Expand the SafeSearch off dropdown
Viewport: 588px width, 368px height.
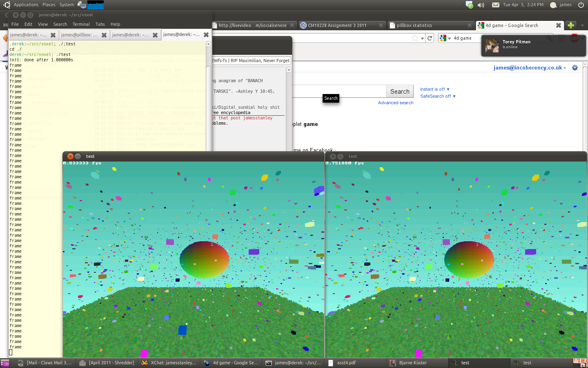438,96
